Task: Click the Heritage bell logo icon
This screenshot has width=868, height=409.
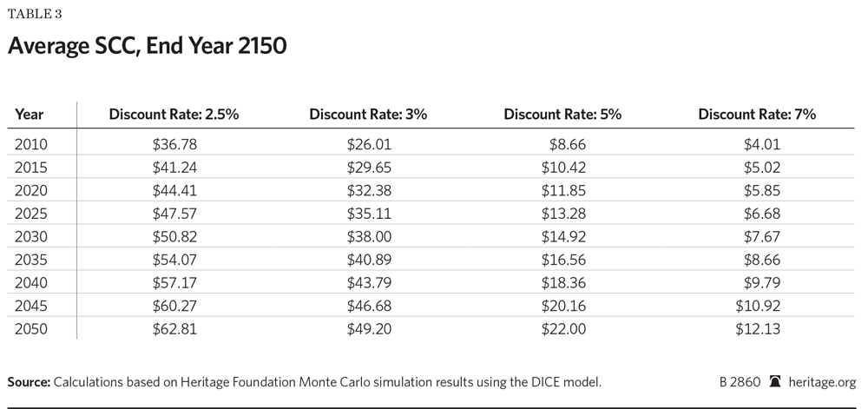Action: (x=775, y=381)
